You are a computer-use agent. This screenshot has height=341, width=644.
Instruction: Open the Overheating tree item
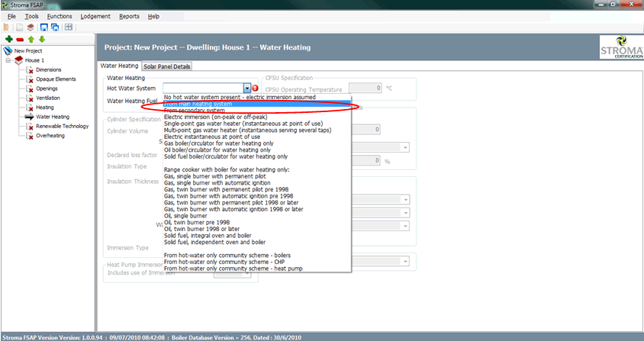pyautogui.click(x=50, y=136)
